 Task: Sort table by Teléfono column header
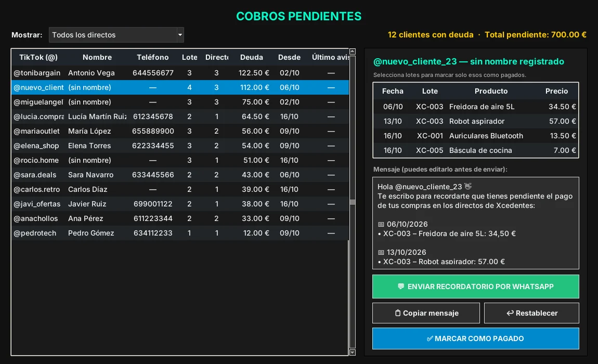(x=152, y=57)
